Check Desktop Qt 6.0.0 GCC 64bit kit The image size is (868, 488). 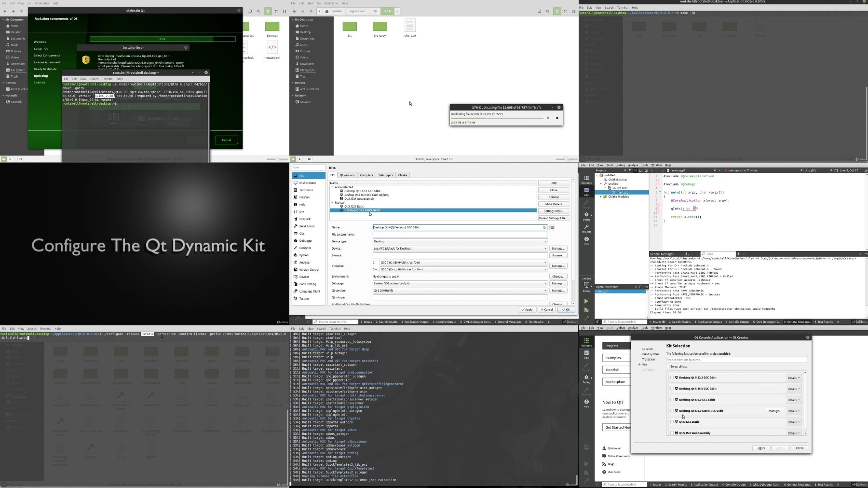click(672, 400)
